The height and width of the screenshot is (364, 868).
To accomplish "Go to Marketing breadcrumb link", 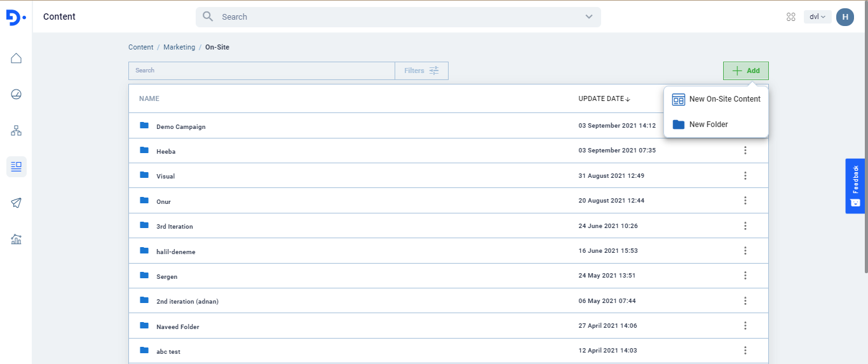I will [179, 47].
